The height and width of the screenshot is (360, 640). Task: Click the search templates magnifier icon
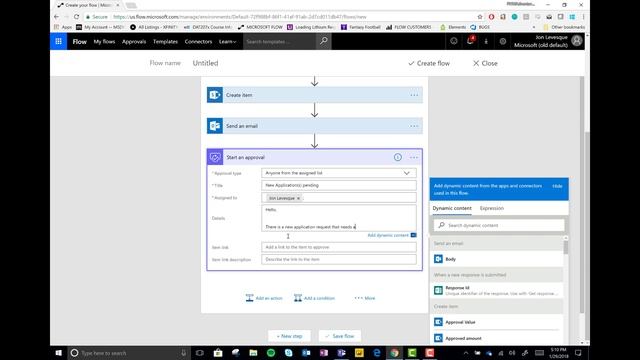[x=324, y=41]
